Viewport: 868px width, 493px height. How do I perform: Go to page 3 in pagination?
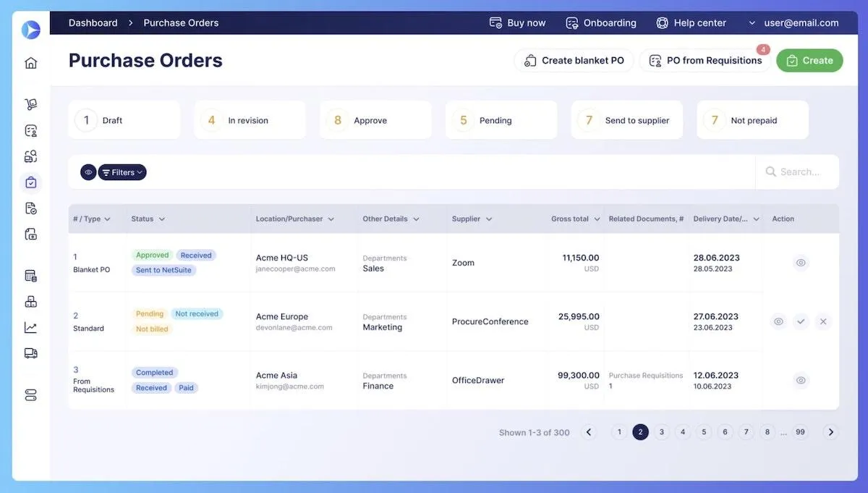coord(661,432)
